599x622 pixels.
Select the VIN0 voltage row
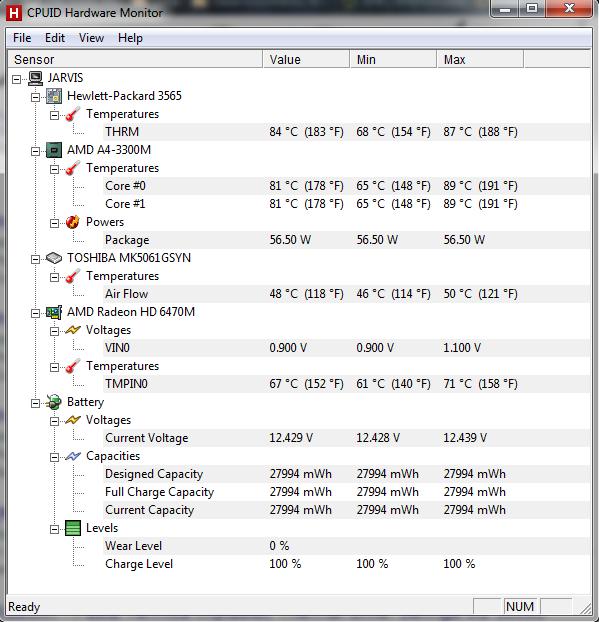tap(346, 348)
